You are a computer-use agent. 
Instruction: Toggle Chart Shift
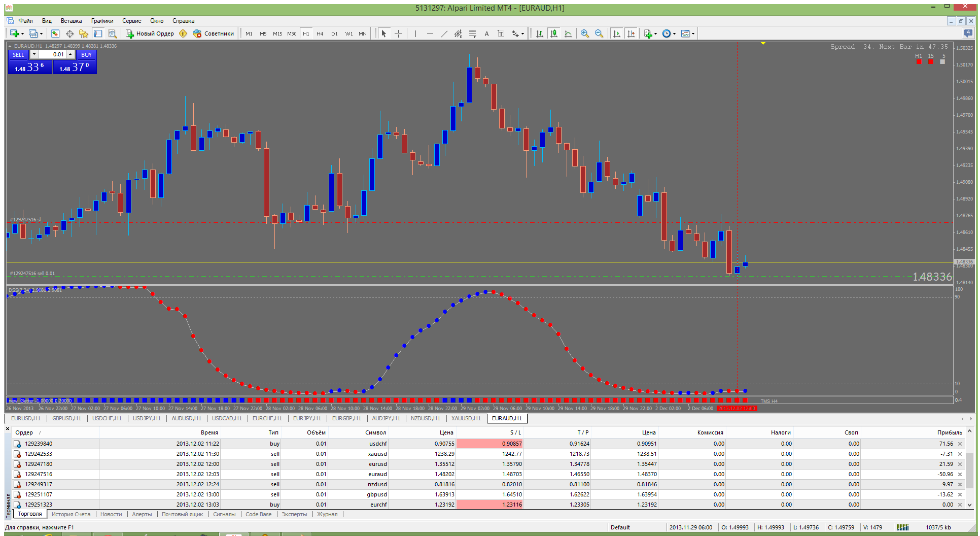(631, 33)
